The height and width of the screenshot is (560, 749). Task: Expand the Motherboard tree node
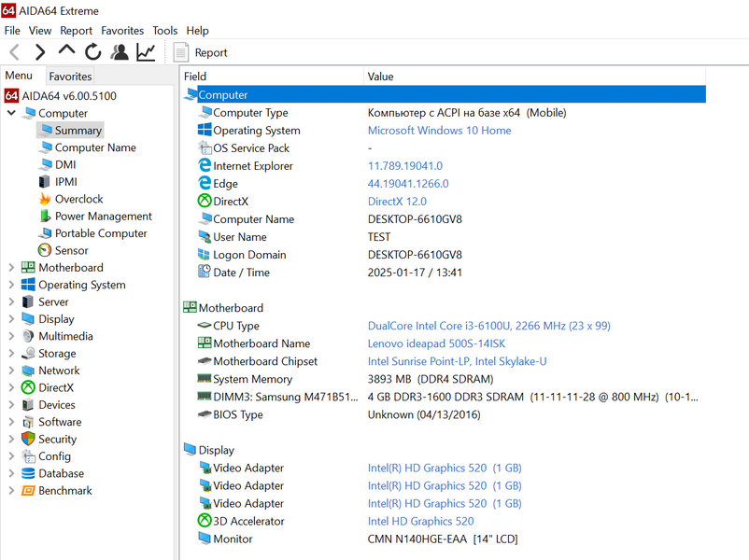(x=11, y=267)
